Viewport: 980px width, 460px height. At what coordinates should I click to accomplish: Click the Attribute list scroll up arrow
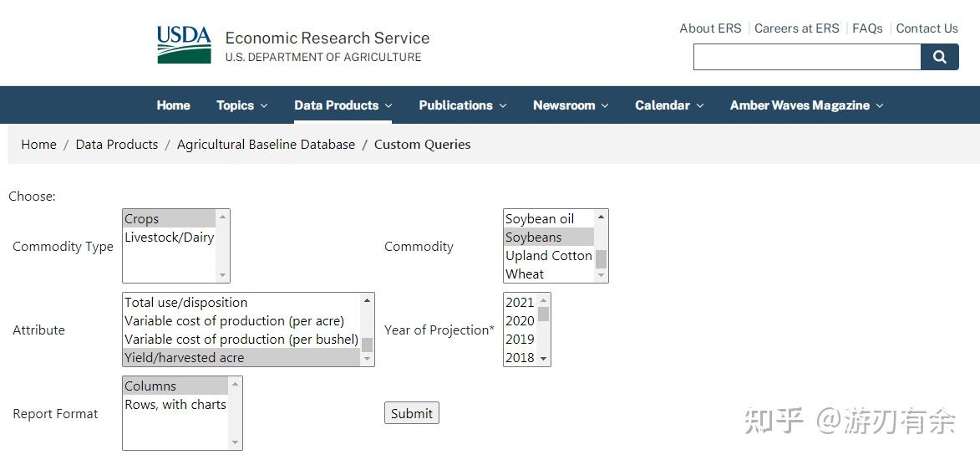pos(367,300)
